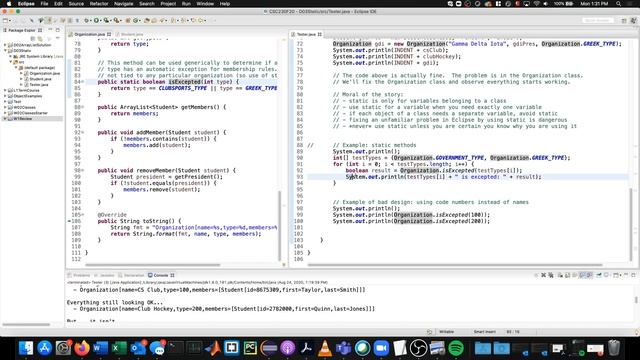Open Microsoft Word from the dock
This screenshot has height=360, width=640.
[x=100, y=348]
